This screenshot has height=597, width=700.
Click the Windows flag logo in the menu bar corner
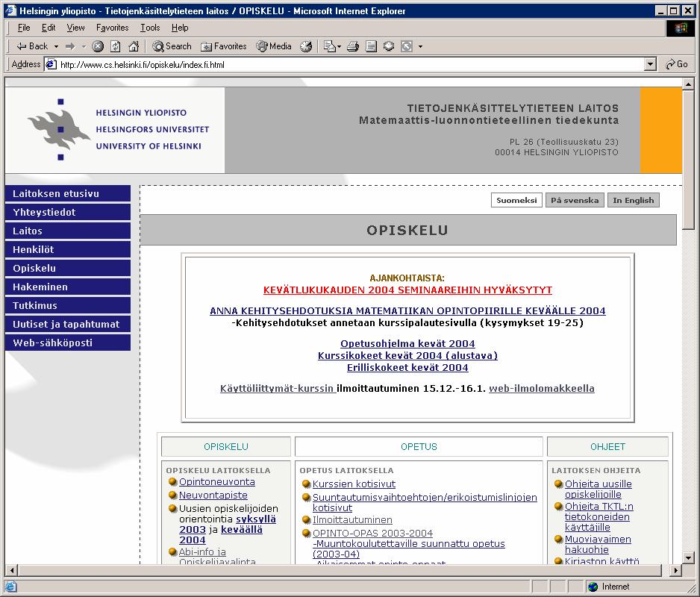[x=681, y=28]
